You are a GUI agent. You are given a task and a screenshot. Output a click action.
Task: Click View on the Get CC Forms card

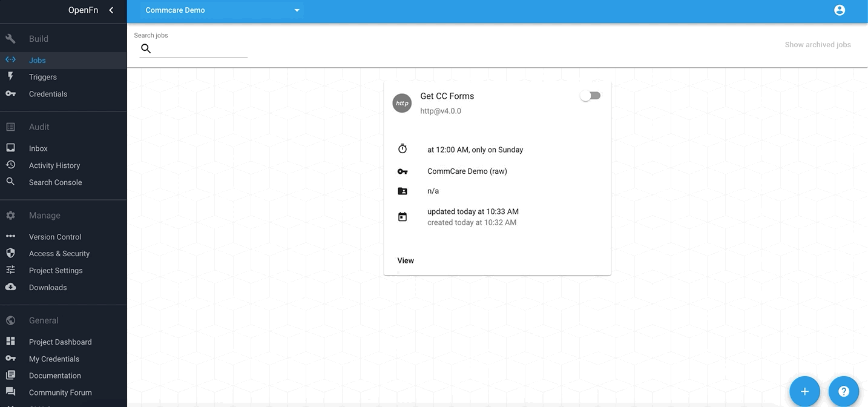[406, 260]
